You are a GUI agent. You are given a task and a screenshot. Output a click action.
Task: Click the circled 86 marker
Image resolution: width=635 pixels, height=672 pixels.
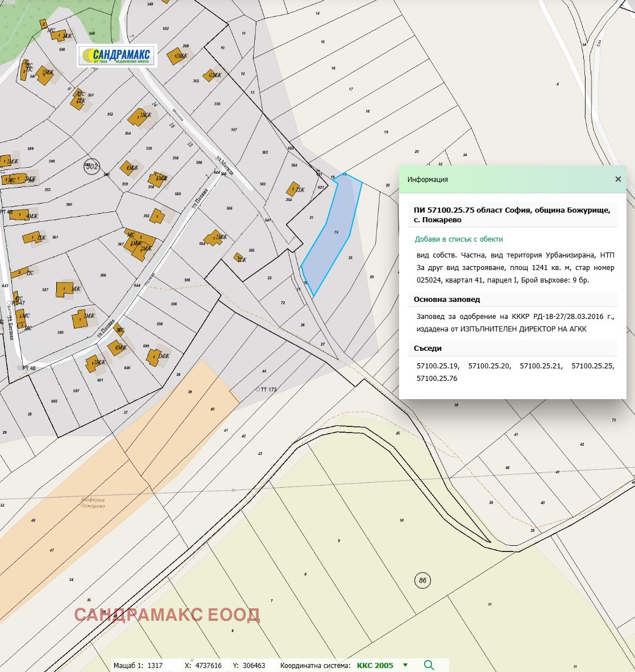422,580
